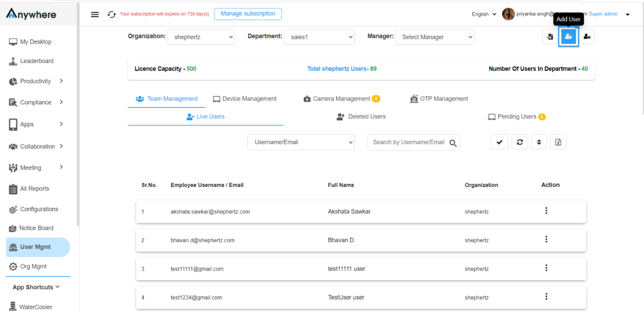Click the remove user icon button
Screen dimensions: 644x311
click(587, 37)
